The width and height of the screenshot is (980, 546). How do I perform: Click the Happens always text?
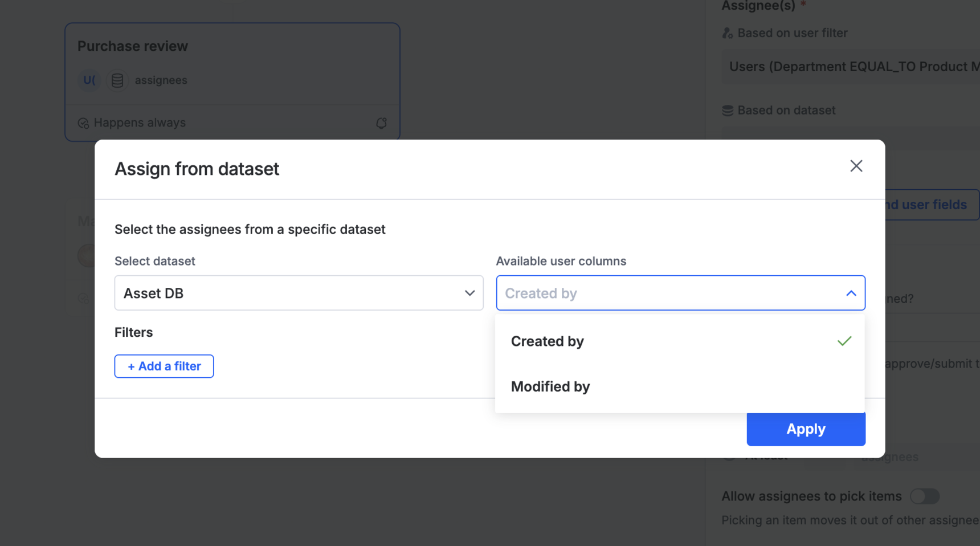click(x=140, y=123)
